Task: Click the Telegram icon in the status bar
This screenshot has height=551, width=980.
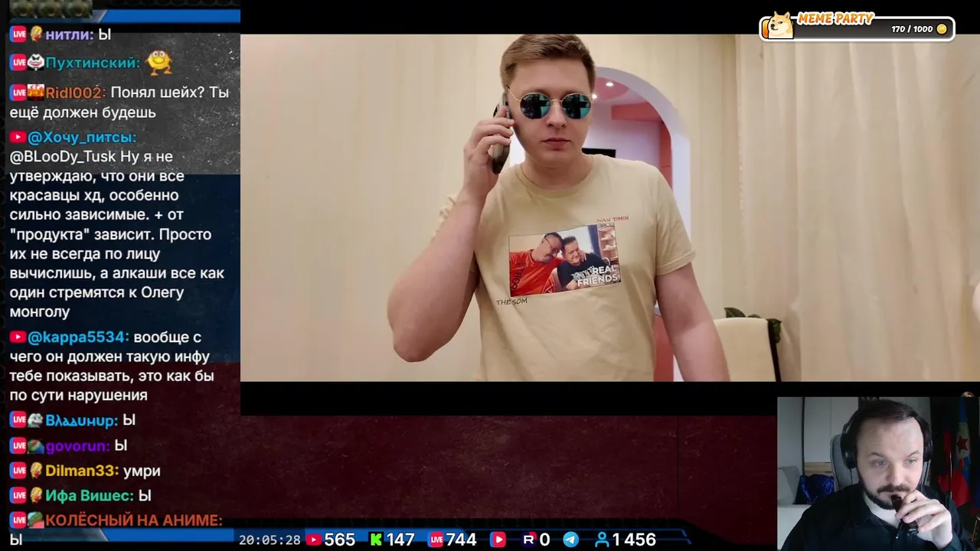Action: point(570,540)
